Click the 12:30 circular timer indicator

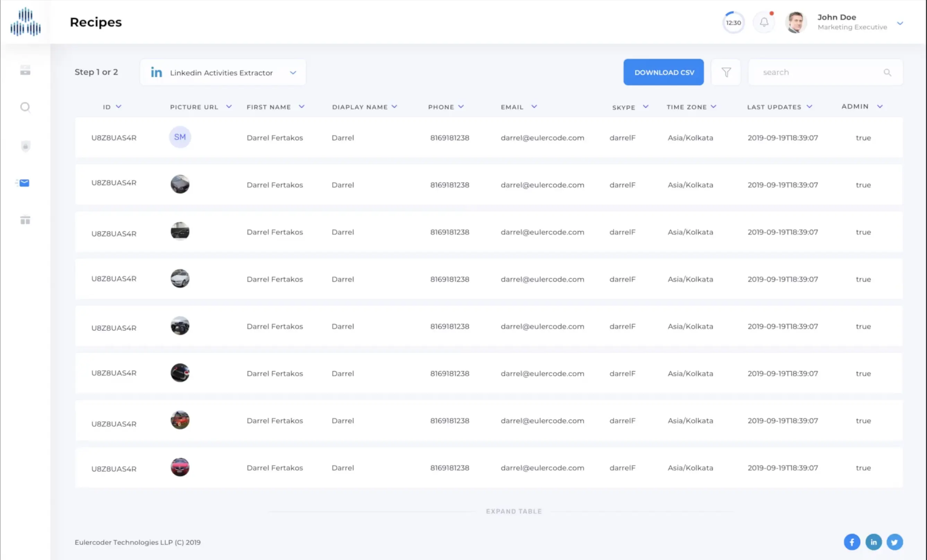point(733,23)
